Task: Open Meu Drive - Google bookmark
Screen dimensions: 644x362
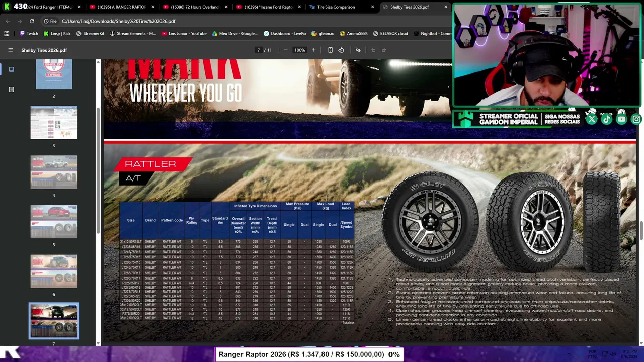Action: (234, 34)
